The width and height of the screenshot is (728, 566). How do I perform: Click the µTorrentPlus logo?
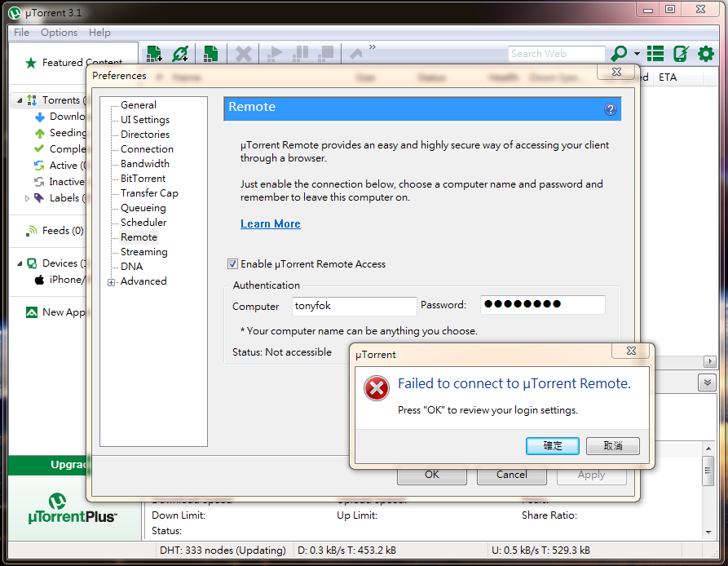[73, 509]
